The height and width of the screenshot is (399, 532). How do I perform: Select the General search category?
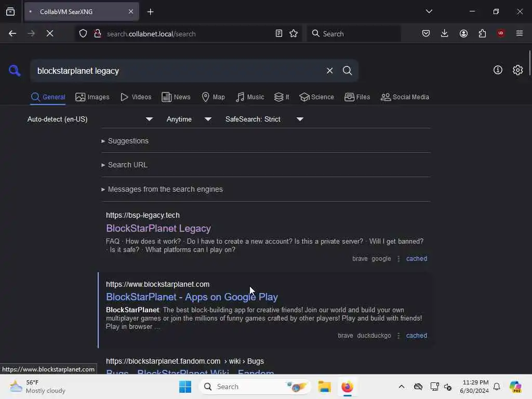[48, 97]
